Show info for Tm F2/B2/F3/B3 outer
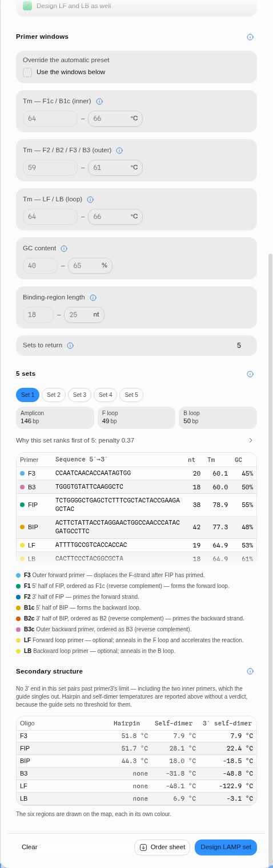This screenshot has width=273, height=868. (119, 151)
